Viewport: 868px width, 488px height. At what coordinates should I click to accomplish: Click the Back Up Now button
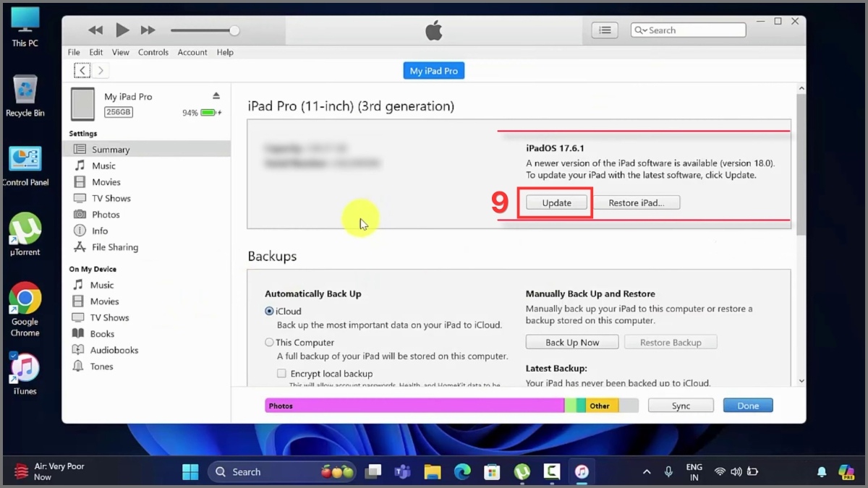coord(572,343)
